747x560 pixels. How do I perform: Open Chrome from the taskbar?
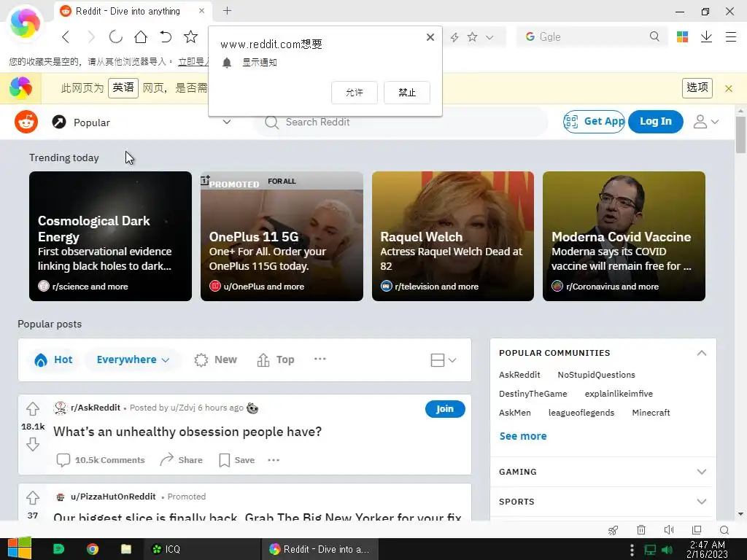[x=93, y=549]
